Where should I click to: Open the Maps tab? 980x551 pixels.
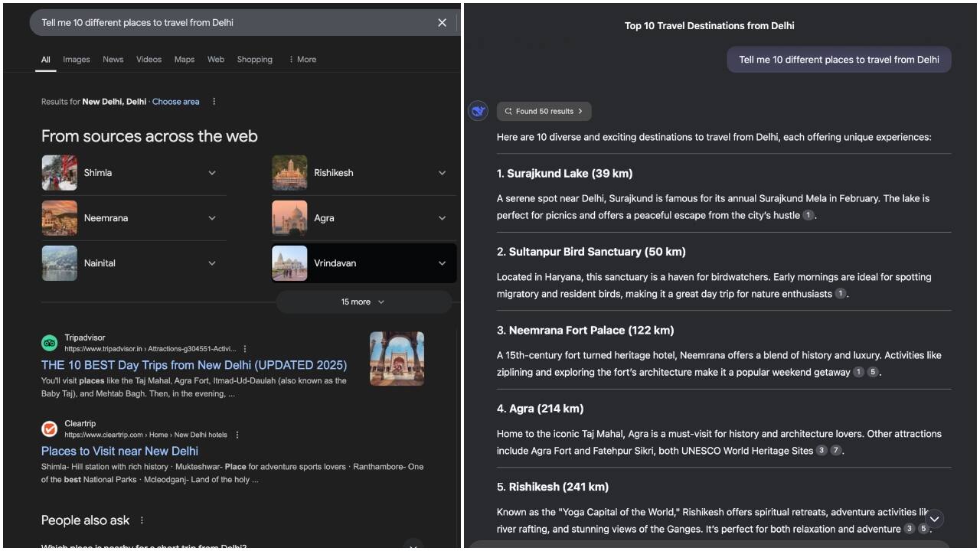184,59
